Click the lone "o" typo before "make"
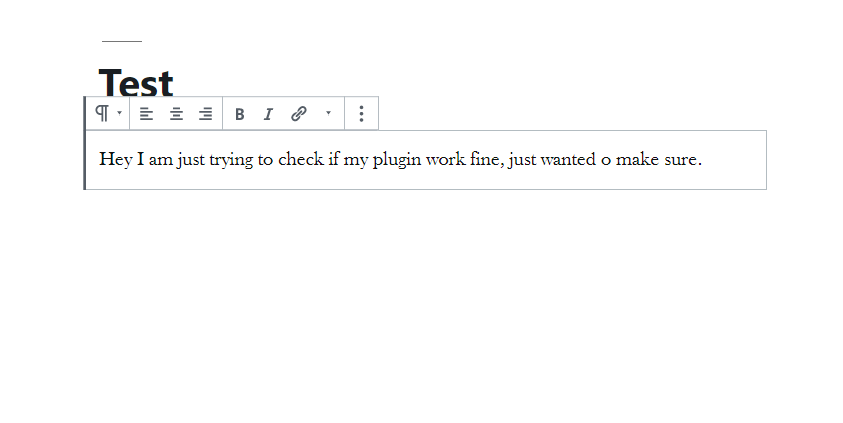 [606, 161]
